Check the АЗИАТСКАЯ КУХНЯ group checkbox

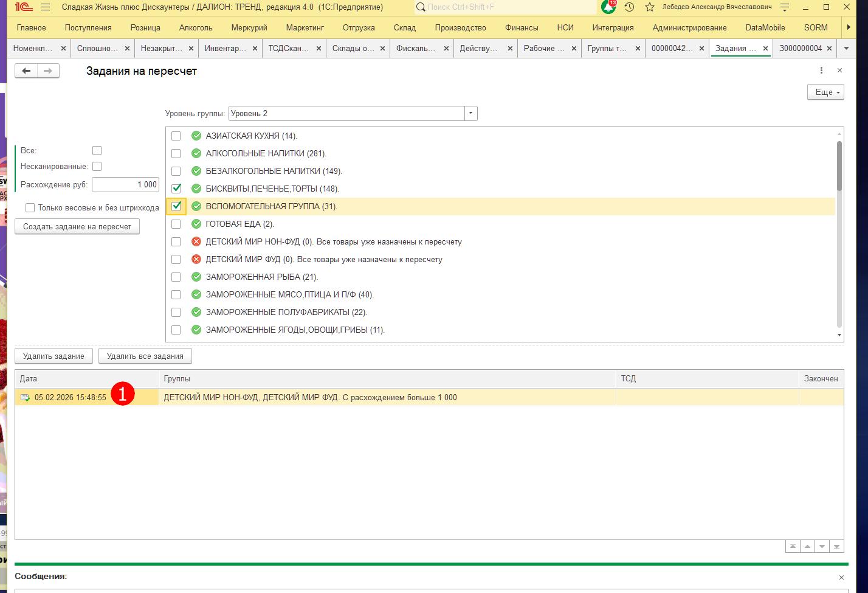click(x=176, y=136)
